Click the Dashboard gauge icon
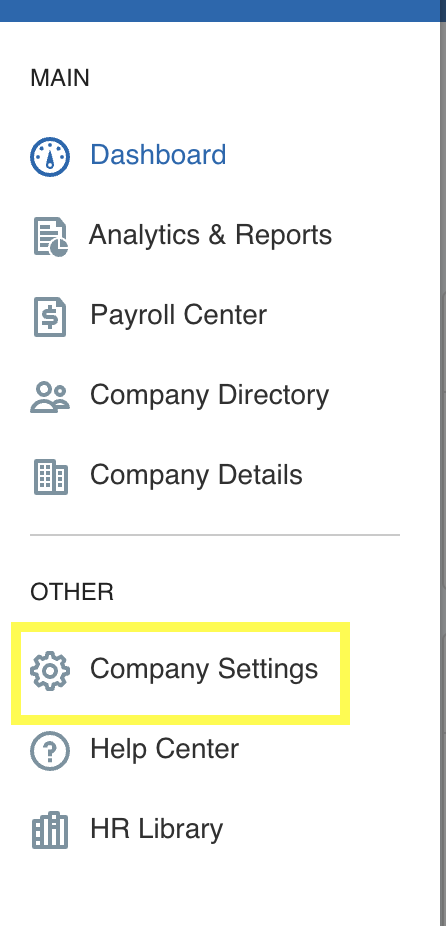 tap(50, 157)
